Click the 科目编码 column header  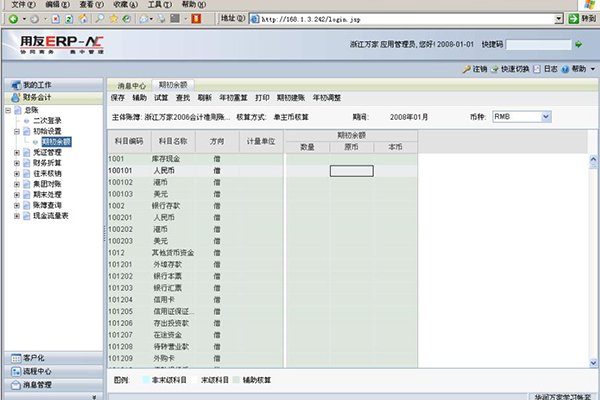coord(129,142)
